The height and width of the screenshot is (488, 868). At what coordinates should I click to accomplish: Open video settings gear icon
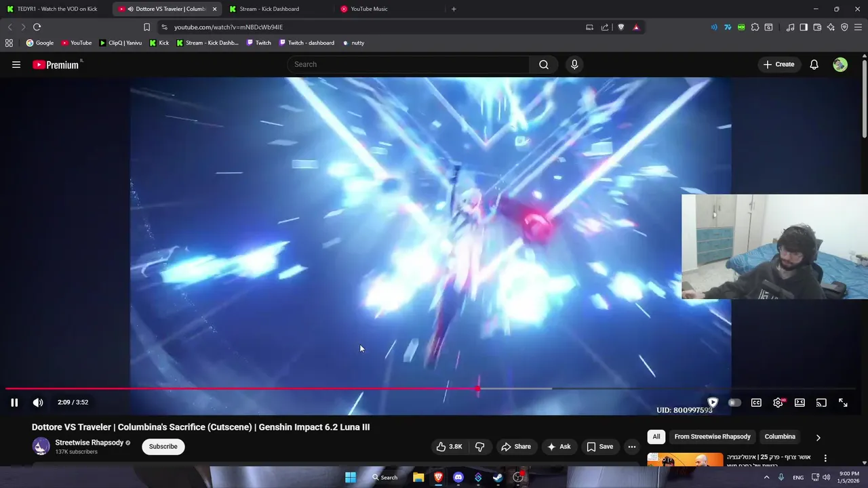778,403
